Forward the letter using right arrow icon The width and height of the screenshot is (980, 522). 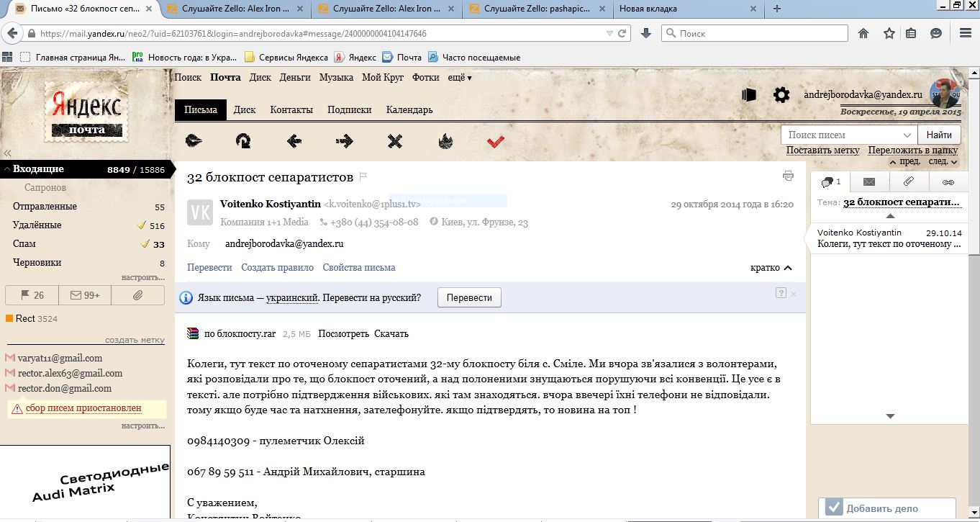(344, 141)
